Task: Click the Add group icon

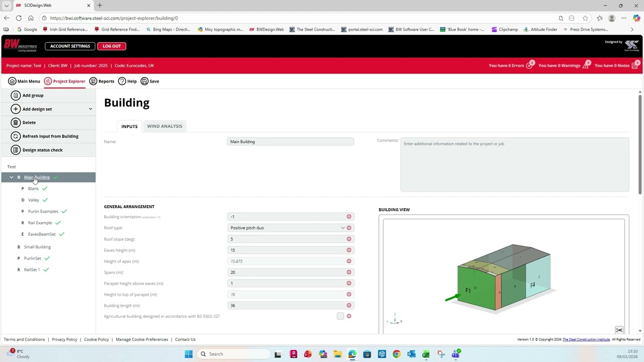Action: coord(16,96)
